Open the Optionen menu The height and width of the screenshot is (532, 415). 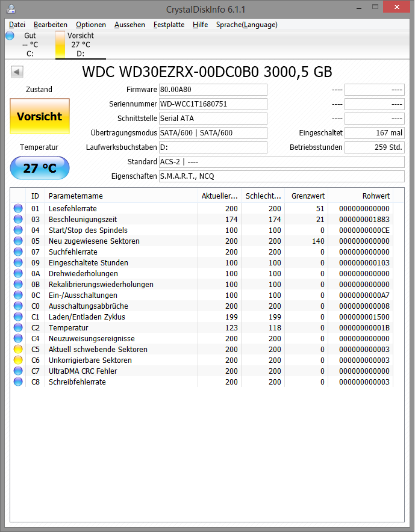tap(91, 25)
